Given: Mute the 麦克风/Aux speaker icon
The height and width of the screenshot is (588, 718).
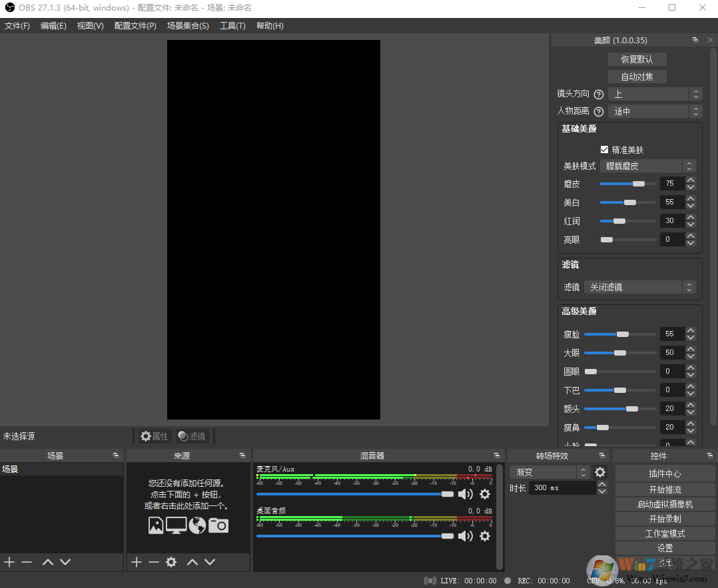Looking at the screenshot, I should tap(466, 494).
